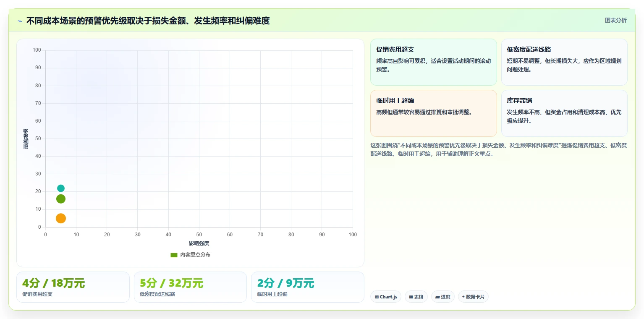Toggle the 内容重点分布 legend swatch

pos(174,255)
